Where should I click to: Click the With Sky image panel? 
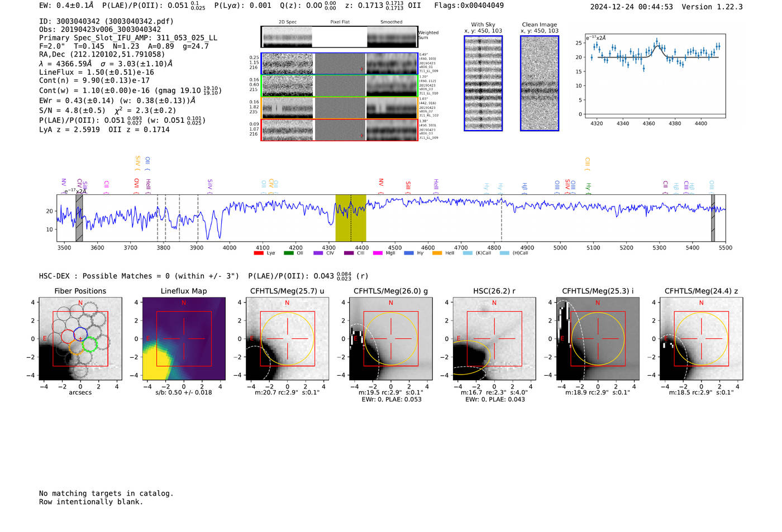[483, 83]
